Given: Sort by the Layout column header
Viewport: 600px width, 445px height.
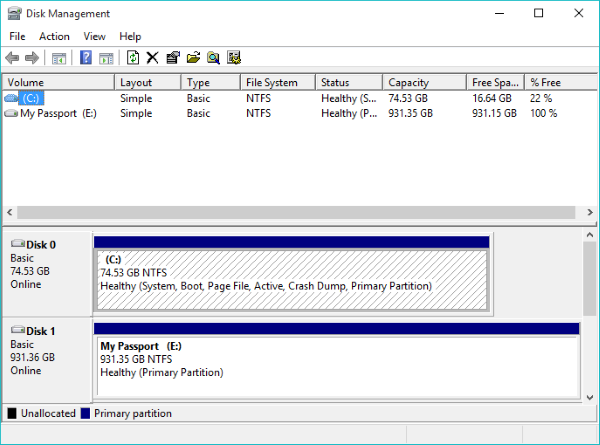Looking at the screenshot, I should pos(147,82).
